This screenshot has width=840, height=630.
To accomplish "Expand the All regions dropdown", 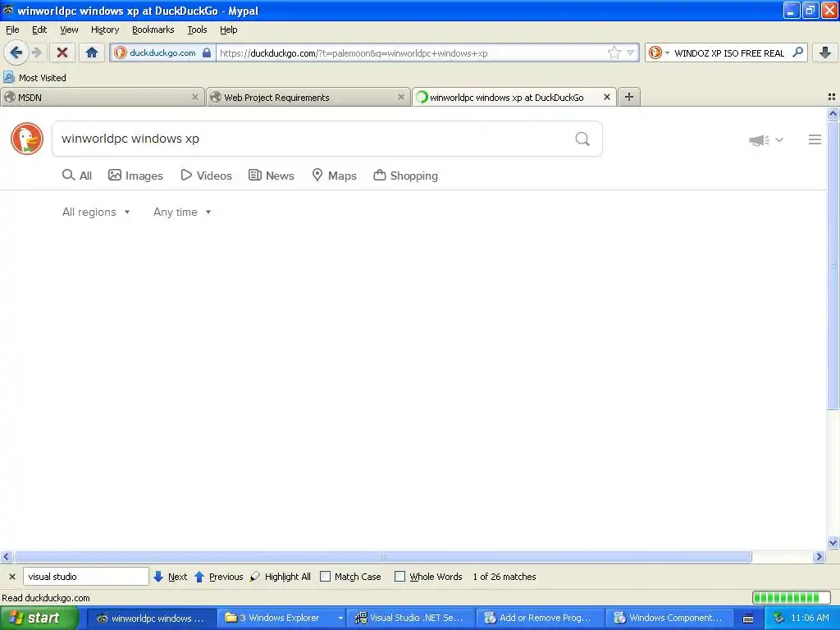I will click(x=97, y=212).
